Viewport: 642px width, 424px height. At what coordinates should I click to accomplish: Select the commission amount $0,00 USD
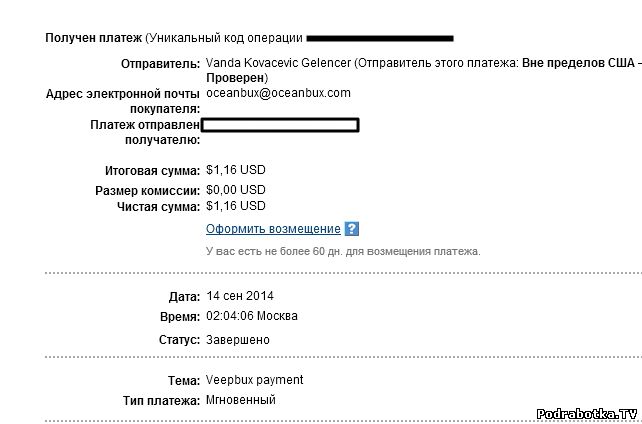pyautogui.click(x=236, y=189)
